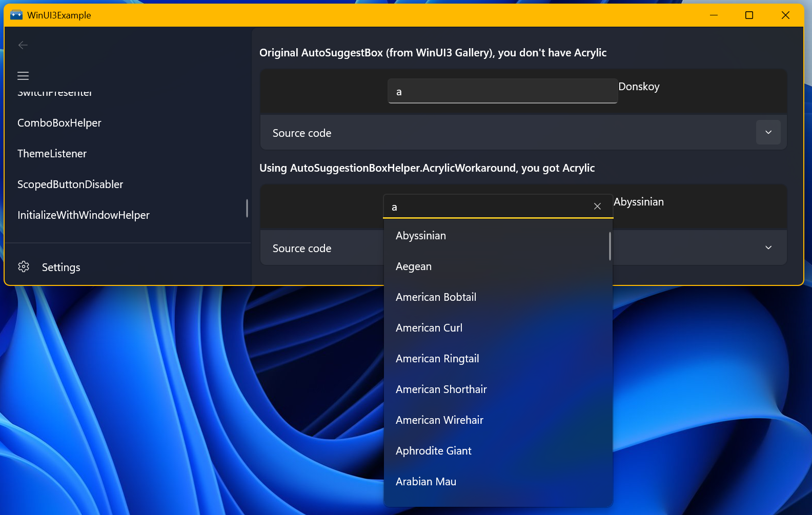Open the SwitchPresenter page

pos(55,93)
